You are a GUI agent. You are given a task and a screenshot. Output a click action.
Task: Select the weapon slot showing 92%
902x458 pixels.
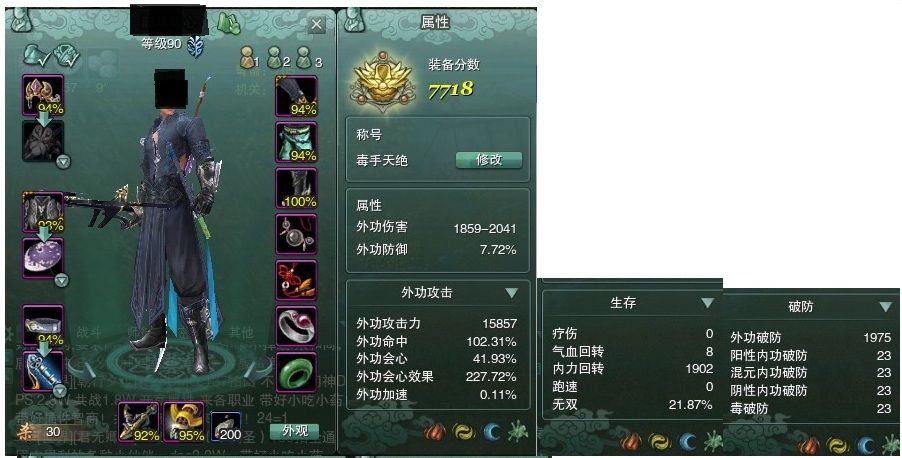(139, 422)
